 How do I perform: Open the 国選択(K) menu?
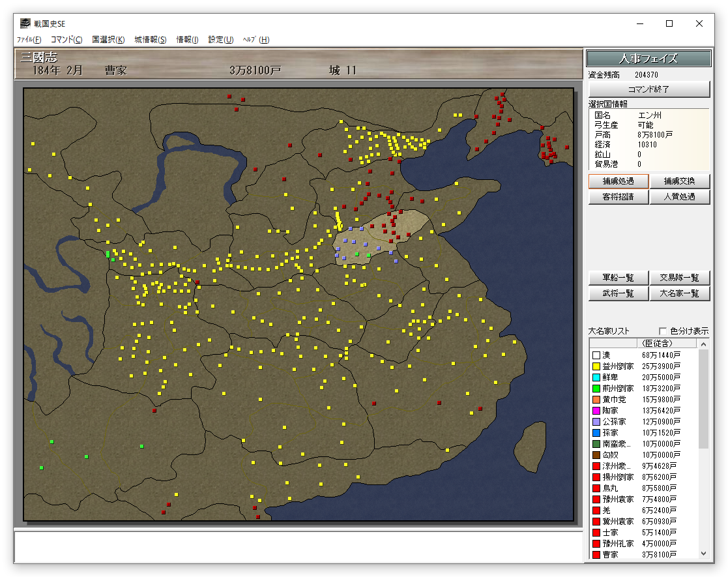coord(108,40)
